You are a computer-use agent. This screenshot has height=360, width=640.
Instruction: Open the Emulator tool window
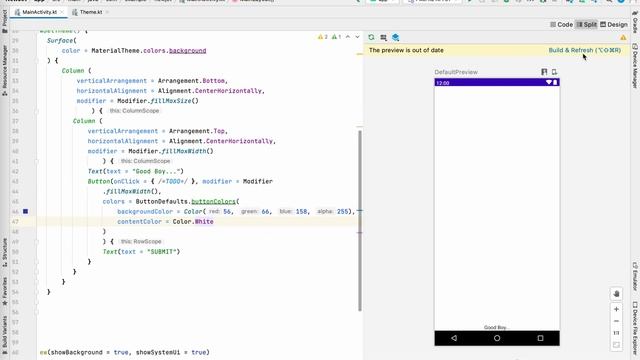[x=635, y=276]
